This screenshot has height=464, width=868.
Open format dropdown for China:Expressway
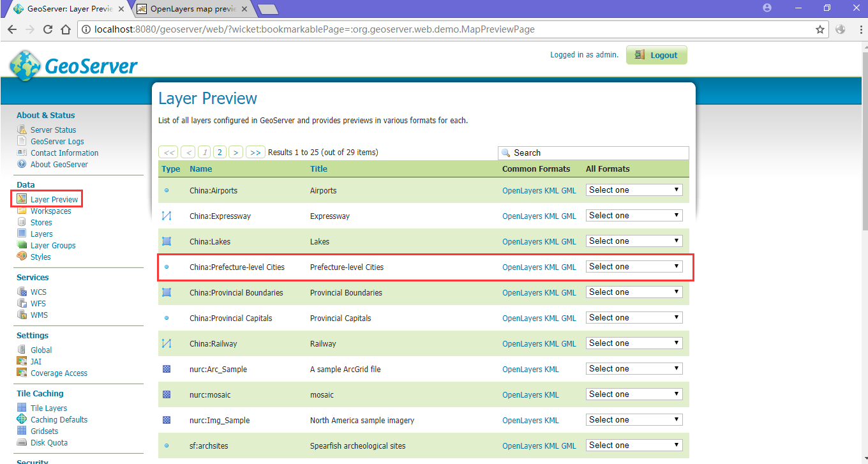[x=634, y=216]
